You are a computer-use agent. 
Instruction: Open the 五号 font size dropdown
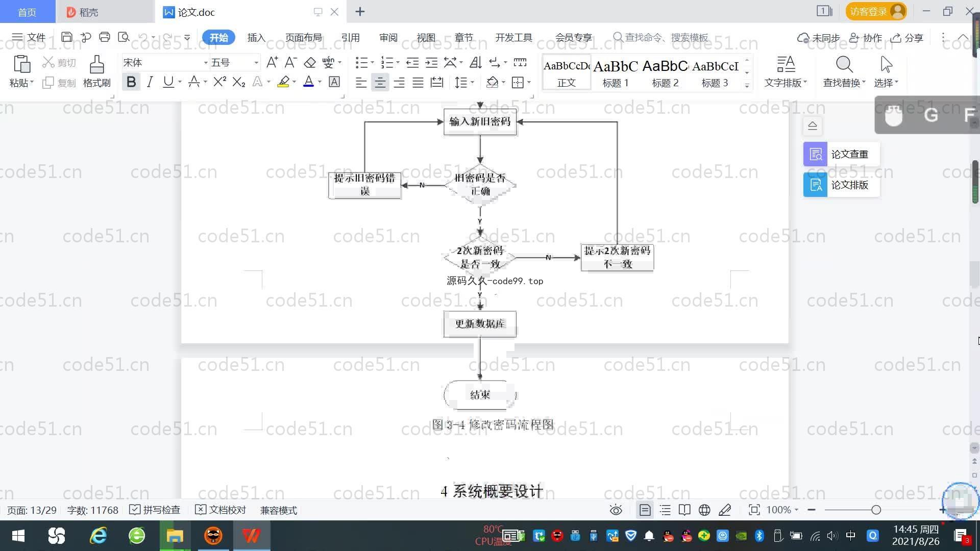256,62
